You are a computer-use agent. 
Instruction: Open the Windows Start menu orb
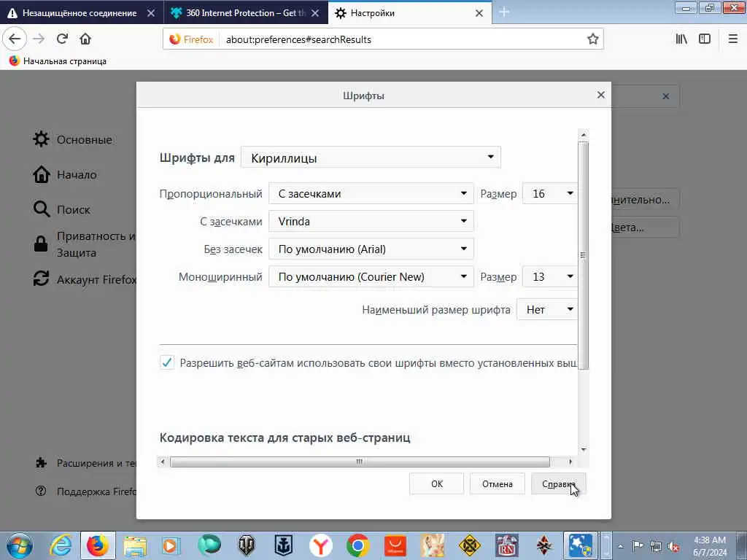point(20,545)
